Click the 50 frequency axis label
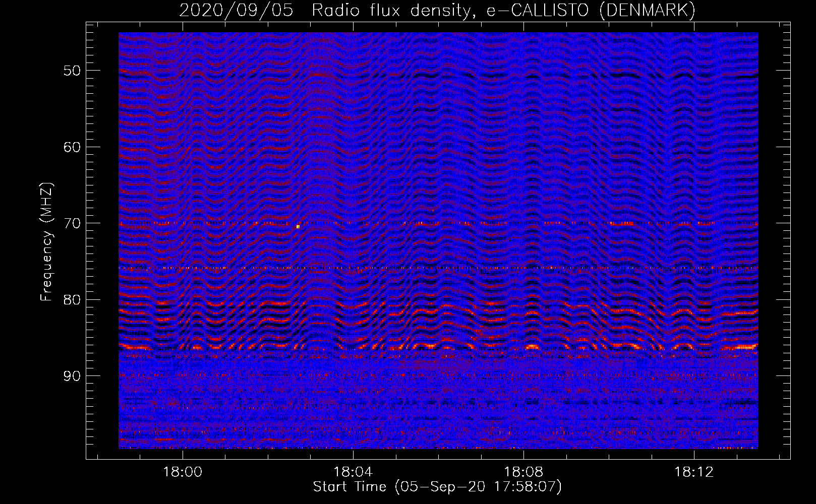 pyautogui.click(x=72, y=71)
